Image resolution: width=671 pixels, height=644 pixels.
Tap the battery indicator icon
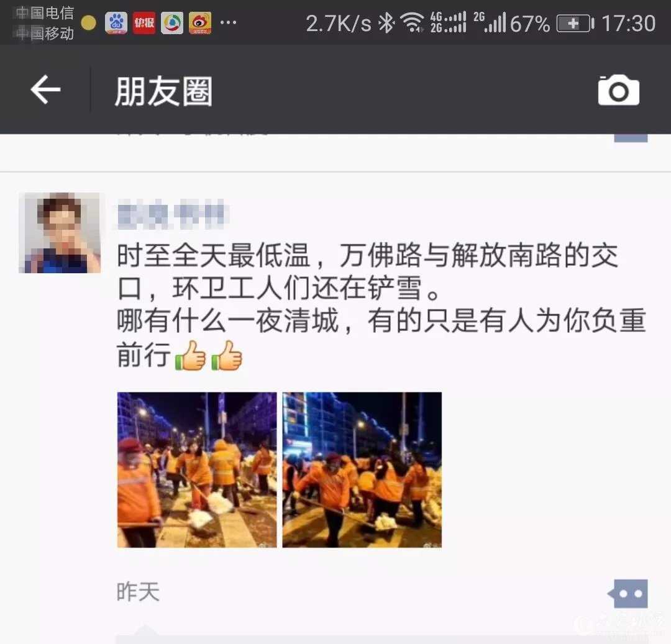(575, 23)
